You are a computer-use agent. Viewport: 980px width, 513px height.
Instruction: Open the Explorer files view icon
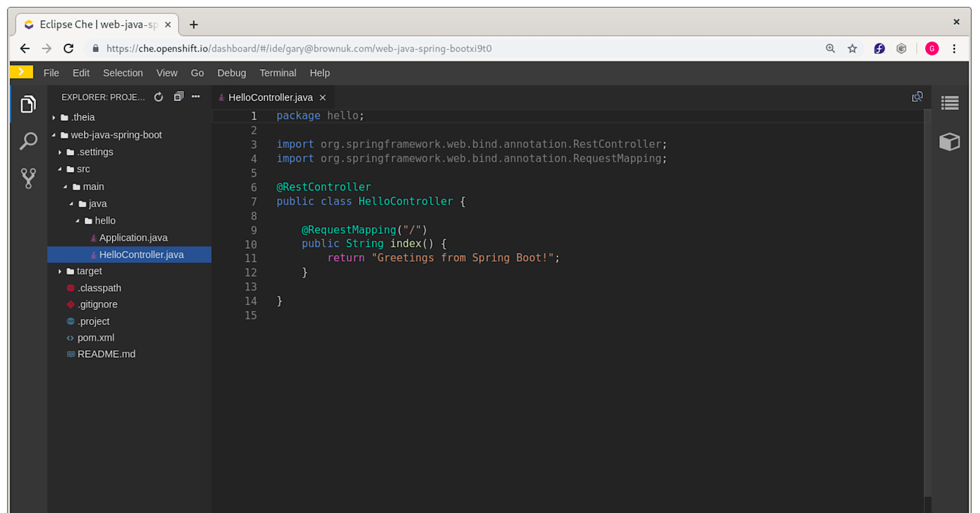(x=28, y=105)
